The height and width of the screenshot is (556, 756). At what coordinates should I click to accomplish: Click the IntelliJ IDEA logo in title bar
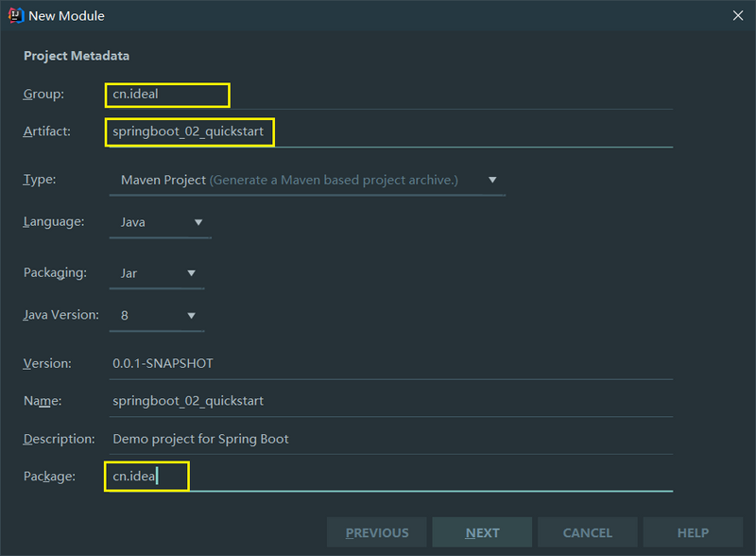pyautogui.click(x=14, y=15)
